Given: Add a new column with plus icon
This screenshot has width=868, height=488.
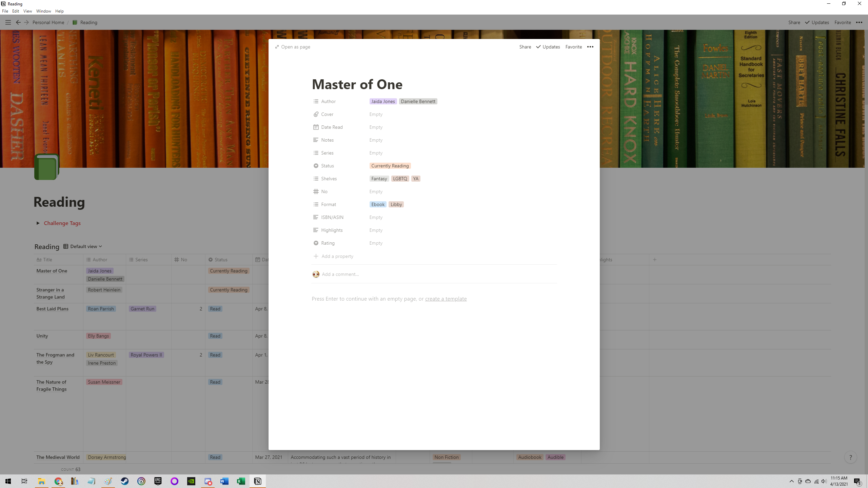Looking at the screenshot, I should click(x=655, y=260).
